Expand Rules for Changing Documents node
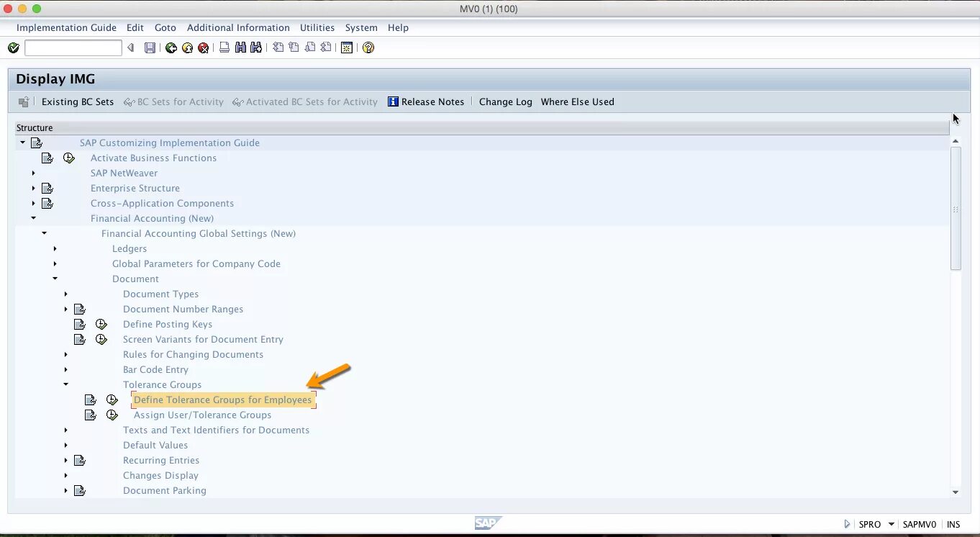Viewport: 980px width, 537px height. click(x=65, y=355)
